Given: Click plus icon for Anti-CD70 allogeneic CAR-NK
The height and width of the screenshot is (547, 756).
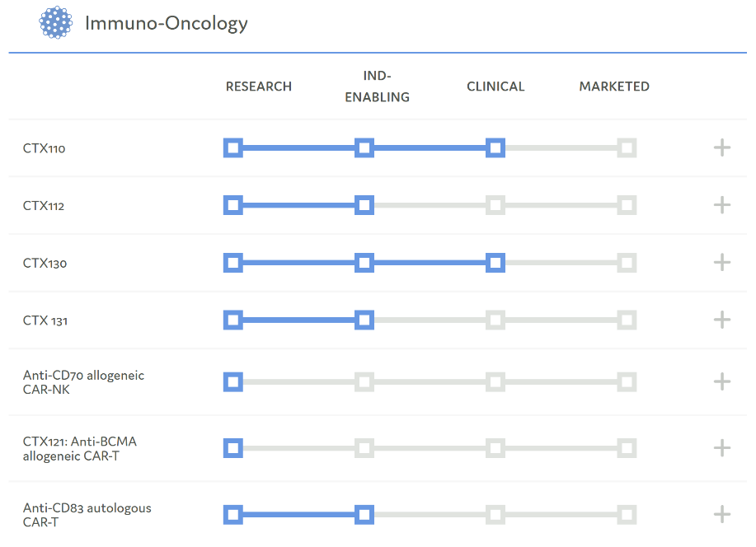Looking at the screenshot, I should point(722,381).
